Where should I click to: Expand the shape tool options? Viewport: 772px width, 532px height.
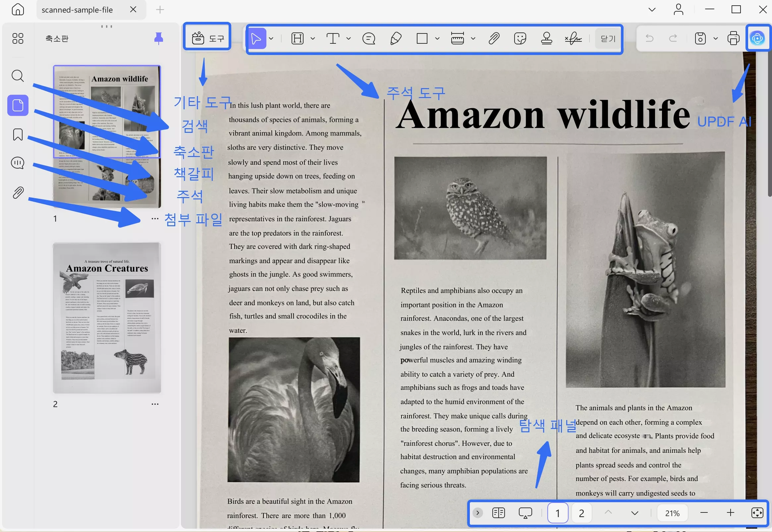pos(437,39)
